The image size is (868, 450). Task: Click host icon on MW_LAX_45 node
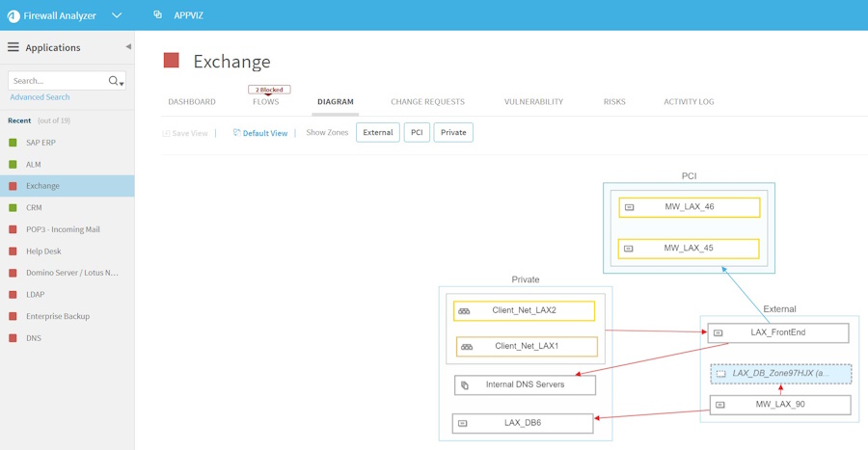coord(628,249)
